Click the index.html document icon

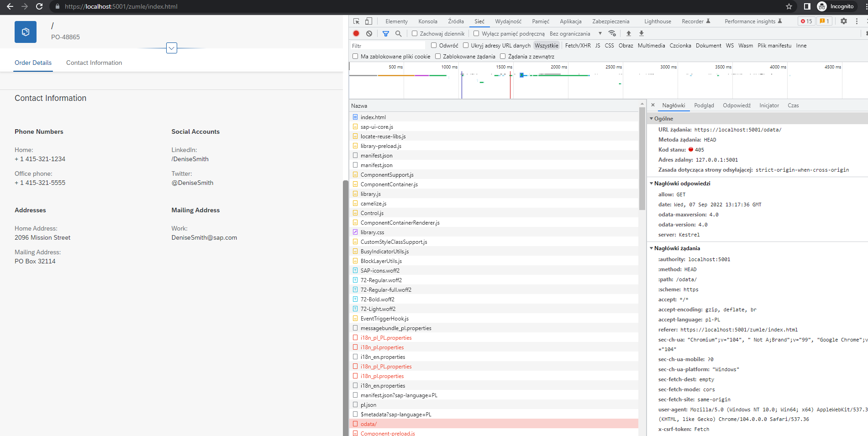(x=355, y=117)
